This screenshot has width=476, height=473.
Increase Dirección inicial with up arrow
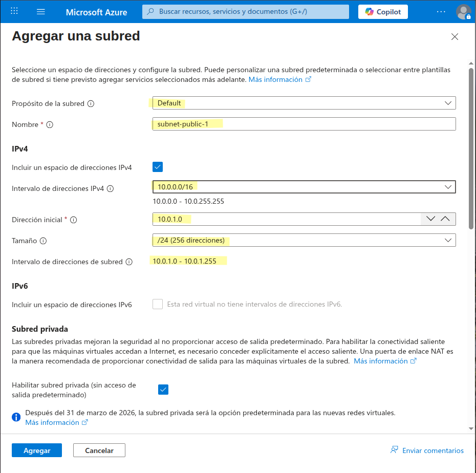445,219
